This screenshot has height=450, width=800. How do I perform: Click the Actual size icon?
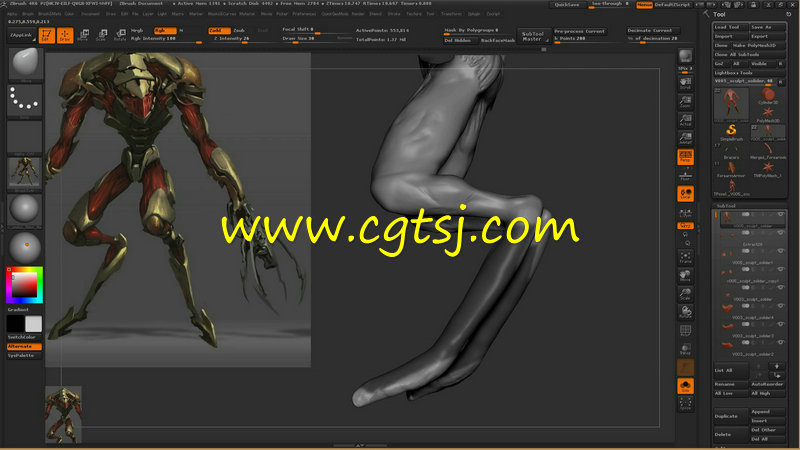point(685,120)
